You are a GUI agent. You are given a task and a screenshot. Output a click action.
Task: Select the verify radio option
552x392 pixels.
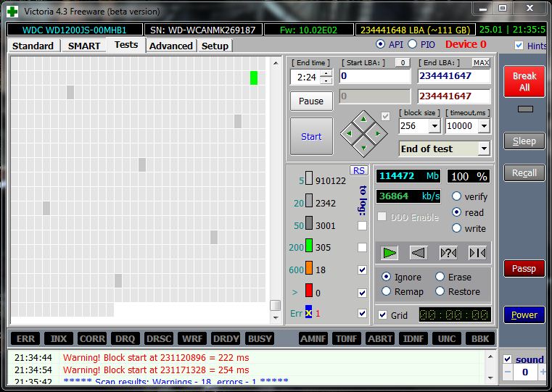click(457, 196)
